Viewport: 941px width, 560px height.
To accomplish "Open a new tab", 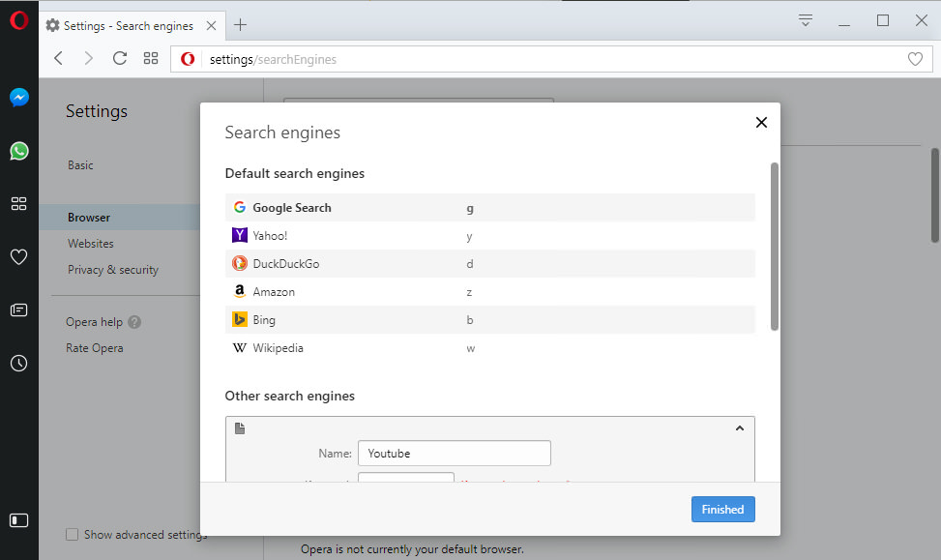I will point(240,24).
